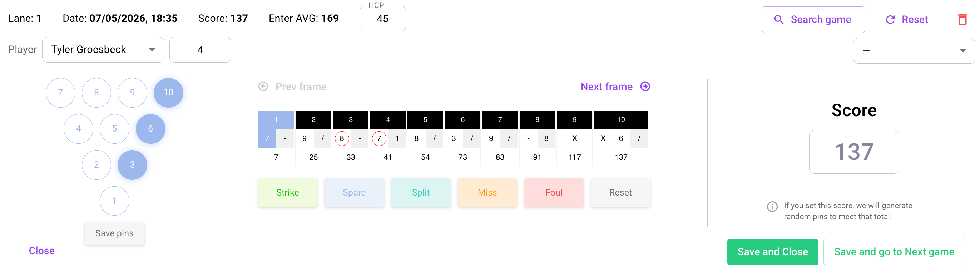Screen dimensions: 980x266
Task: Click the green Strike button
Action: (x=288, y=193)
